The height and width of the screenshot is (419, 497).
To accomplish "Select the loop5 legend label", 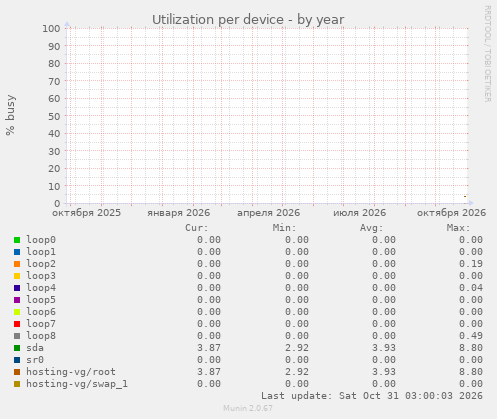I will coord(41,300).
